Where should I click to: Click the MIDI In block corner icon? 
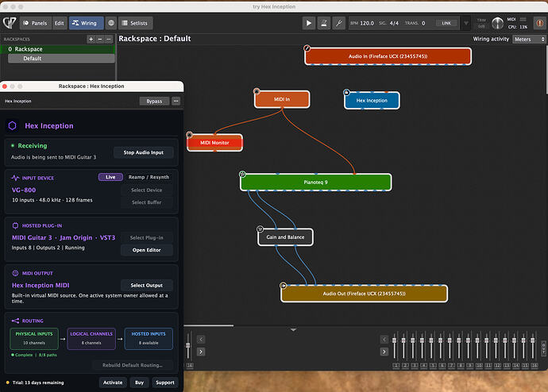coord(257,91)
